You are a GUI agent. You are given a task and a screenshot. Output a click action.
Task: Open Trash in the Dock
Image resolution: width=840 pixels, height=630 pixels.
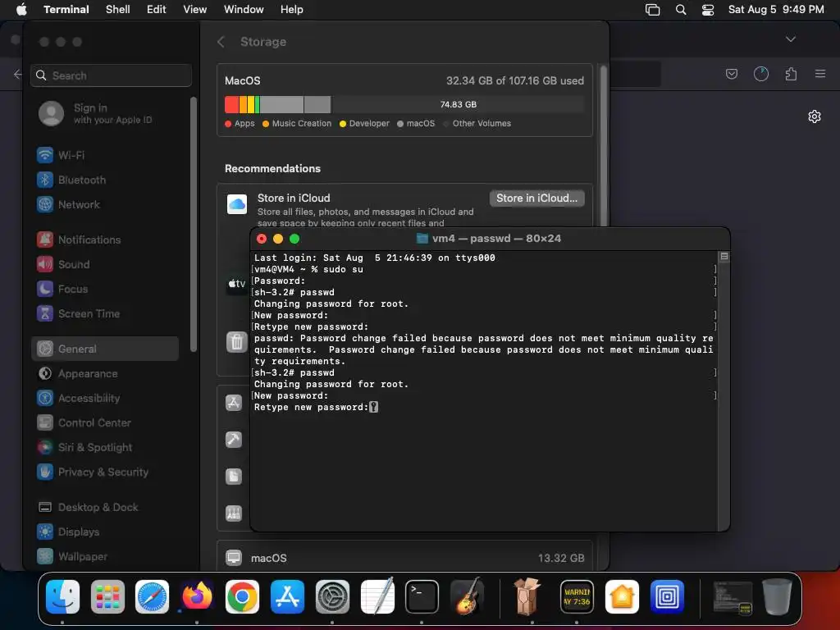point(778,597)
